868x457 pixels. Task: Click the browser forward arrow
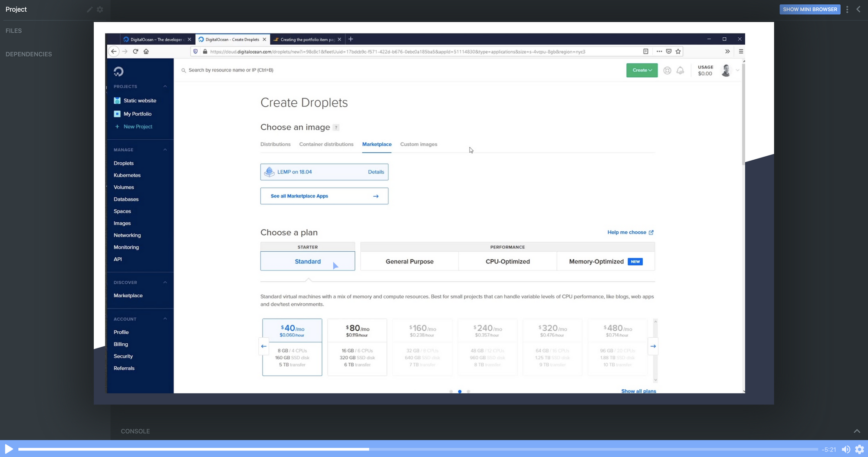(125, 51)
